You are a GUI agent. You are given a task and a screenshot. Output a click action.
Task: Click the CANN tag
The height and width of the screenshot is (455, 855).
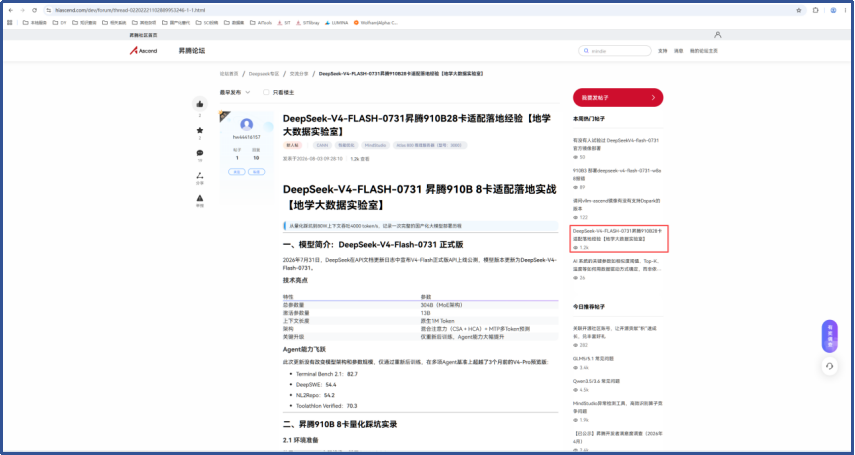[322, 146]
